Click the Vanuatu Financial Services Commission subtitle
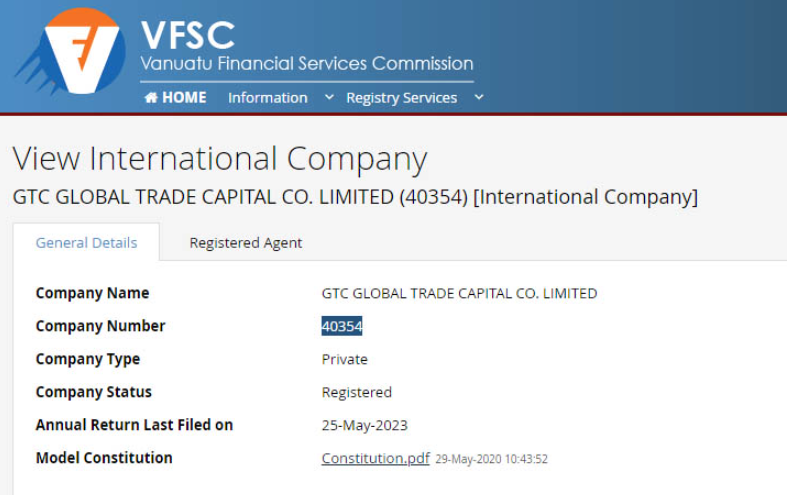 [x=306, y=64]
